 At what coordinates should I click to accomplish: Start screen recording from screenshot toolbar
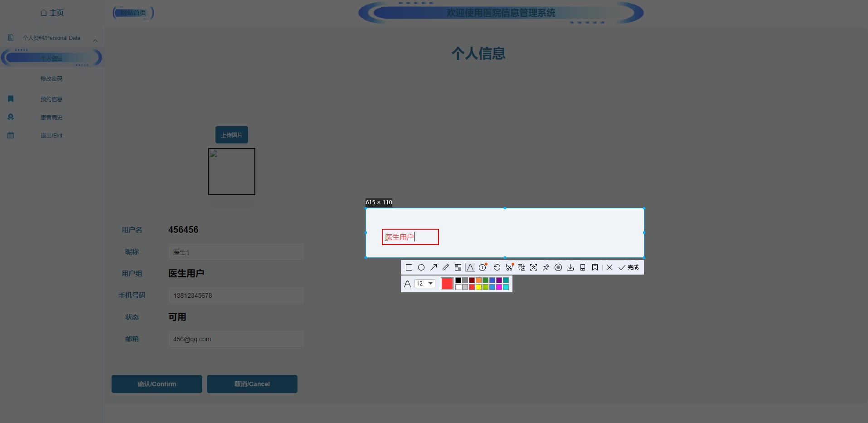(x=558, y=267)
